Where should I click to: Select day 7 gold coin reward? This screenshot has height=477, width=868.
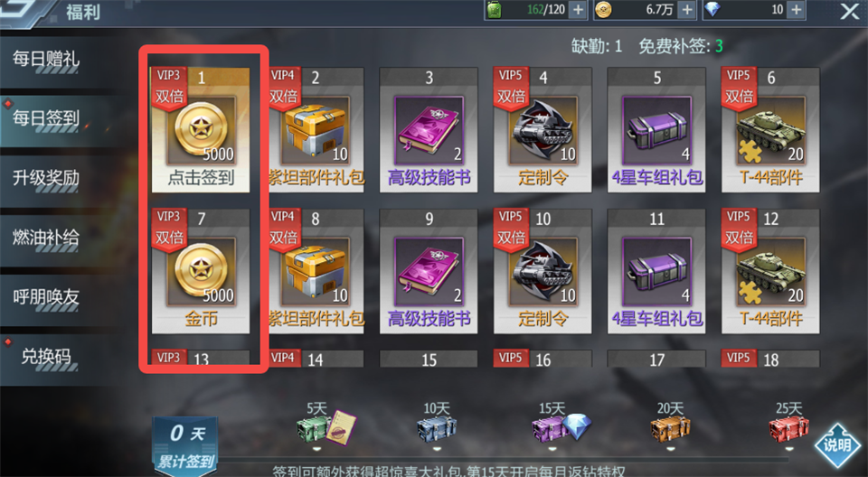[201, 271]
